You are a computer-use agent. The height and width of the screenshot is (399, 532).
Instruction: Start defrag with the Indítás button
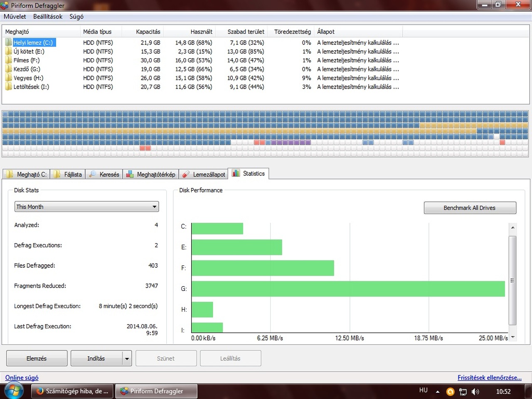pos(96,358)
